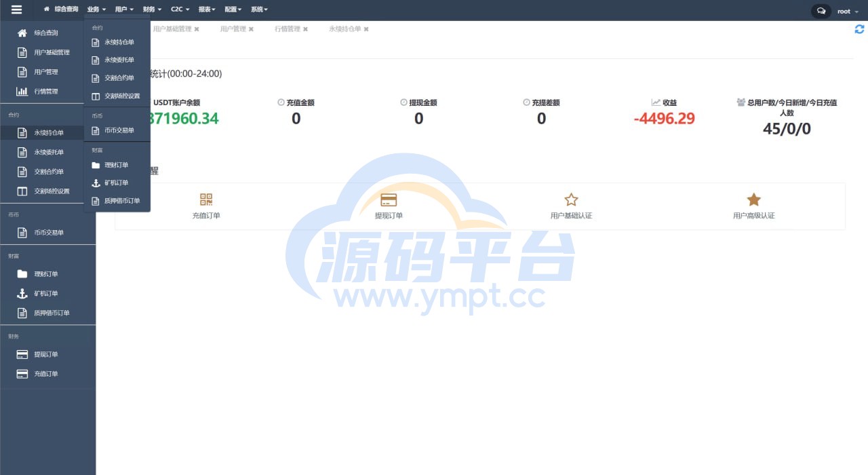This screenshot has height=475, width=868.
Task: Click the 收益 label with chart icon
Action: click(664, 102)
